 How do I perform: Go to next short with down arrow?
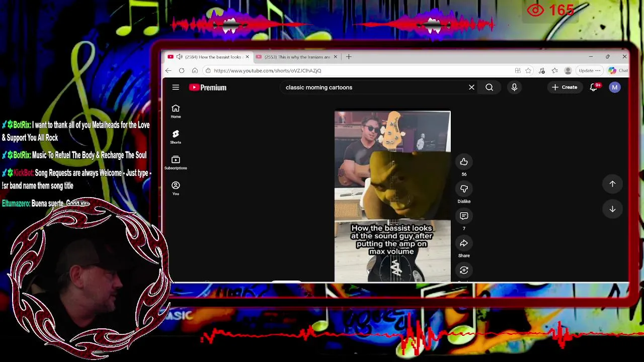click(x=612, y=209)
